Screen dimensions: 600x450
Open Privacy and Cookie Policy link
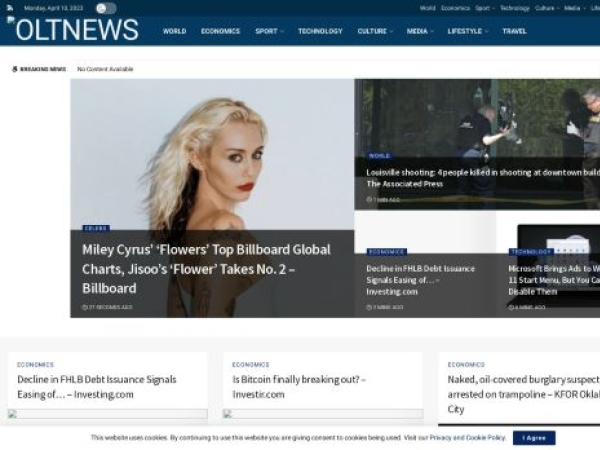[467, 437]
